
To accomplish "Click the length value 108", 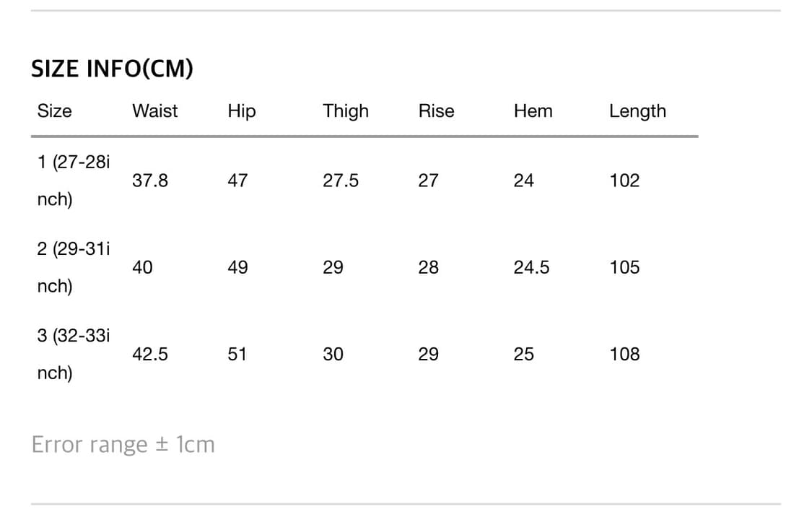I will (624, 354).
